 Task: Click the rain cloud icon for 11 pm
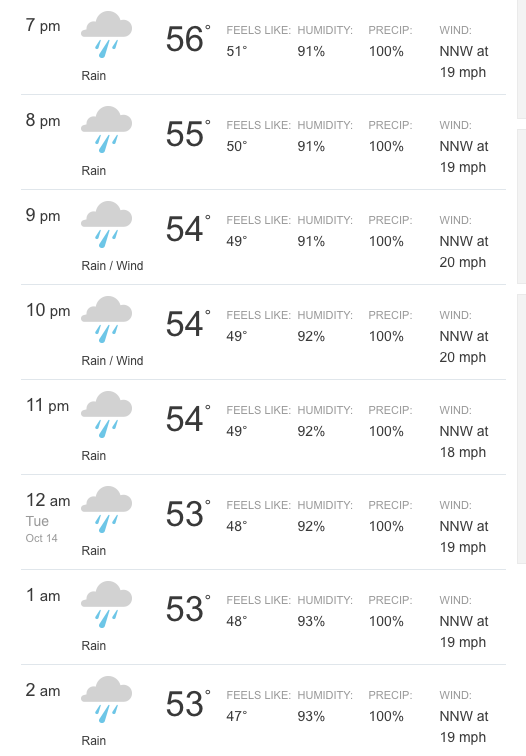click(106, 415)
